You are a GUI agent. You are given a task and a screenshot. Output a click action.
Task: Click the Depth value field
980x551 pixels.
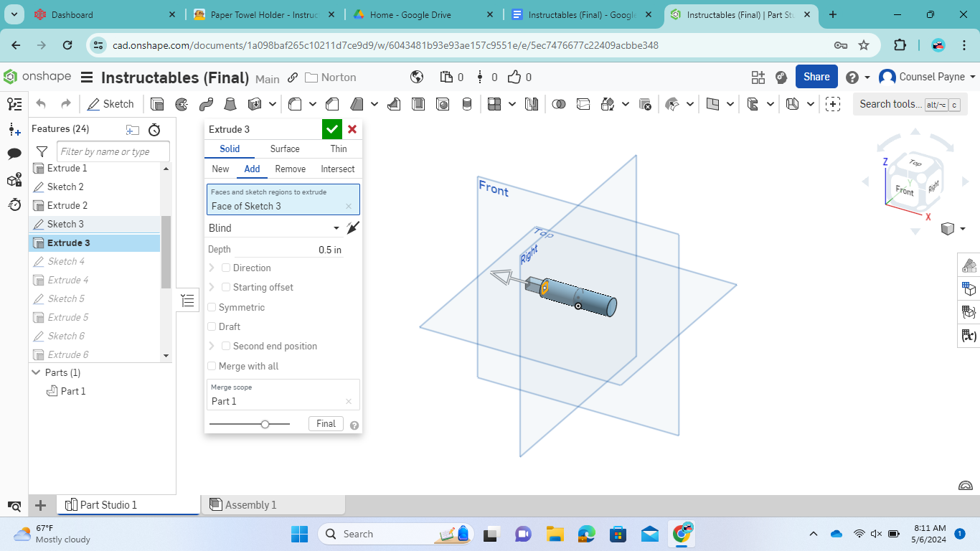click(x=288, y=250)
